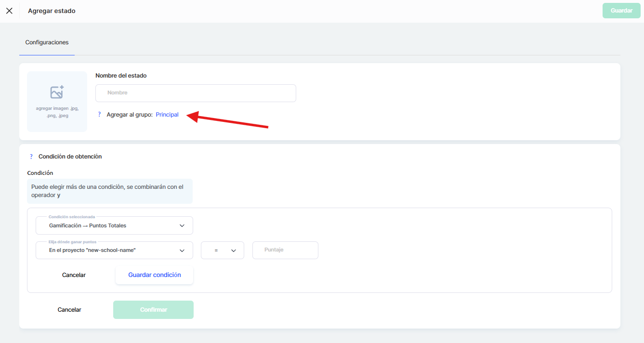Click the add-image icon in upload box
644x343 pixels.
[x=57, y=92]
